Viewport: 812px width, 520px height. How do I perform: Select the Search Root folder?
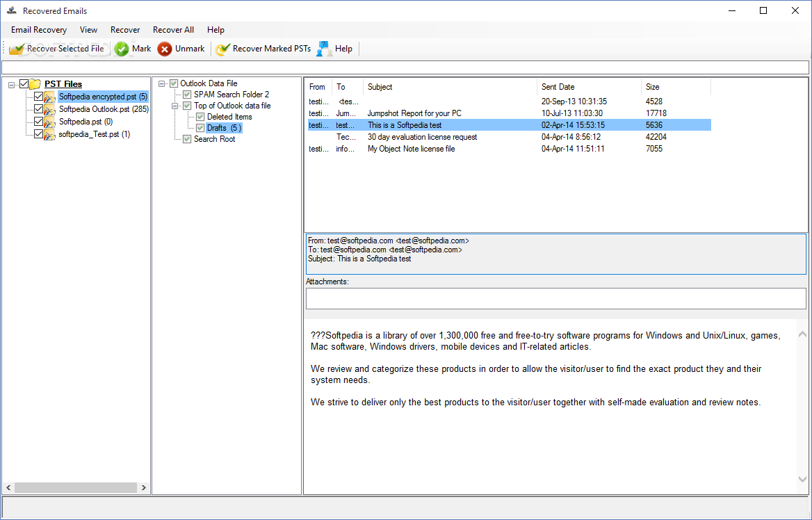coord(214,139)
